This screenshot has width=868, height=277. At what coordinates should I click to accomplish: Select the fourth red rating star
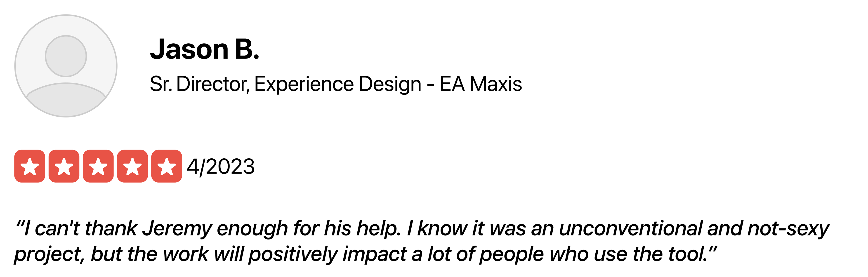[x=132, y=166]
